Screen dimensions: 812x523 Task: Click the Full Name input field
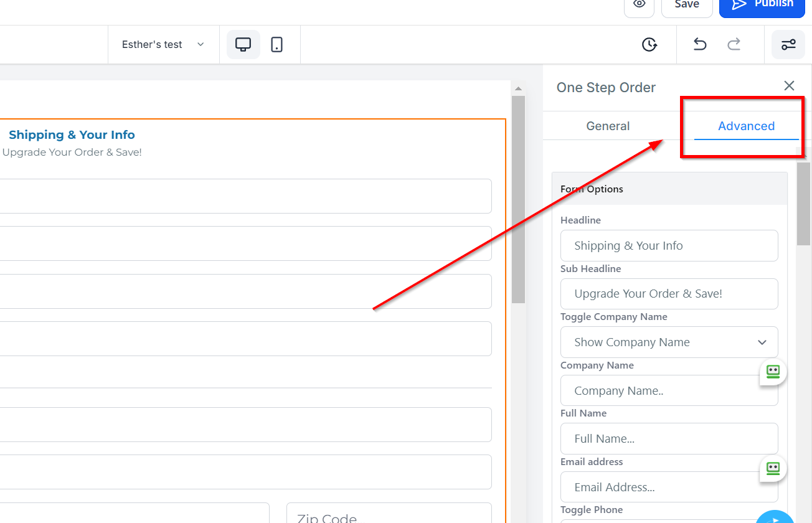tap(669, 438)
